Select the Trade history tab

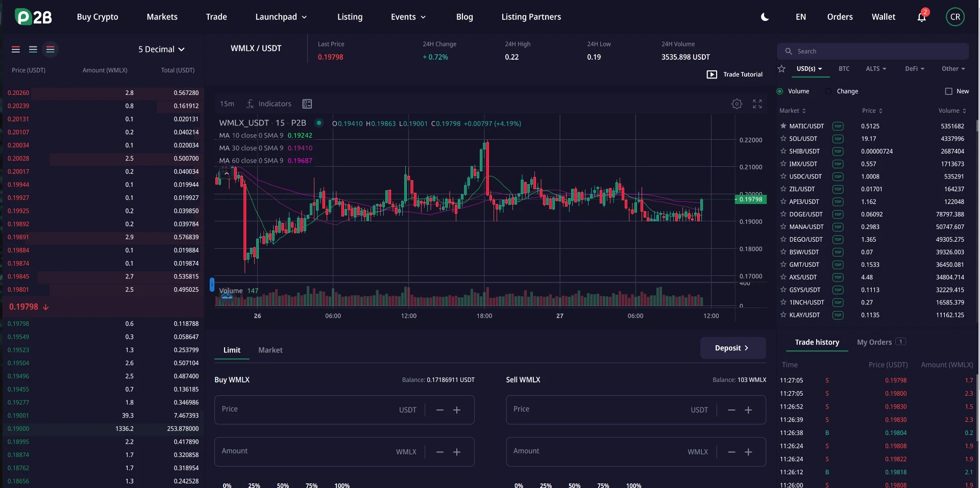tap(817, 342)
